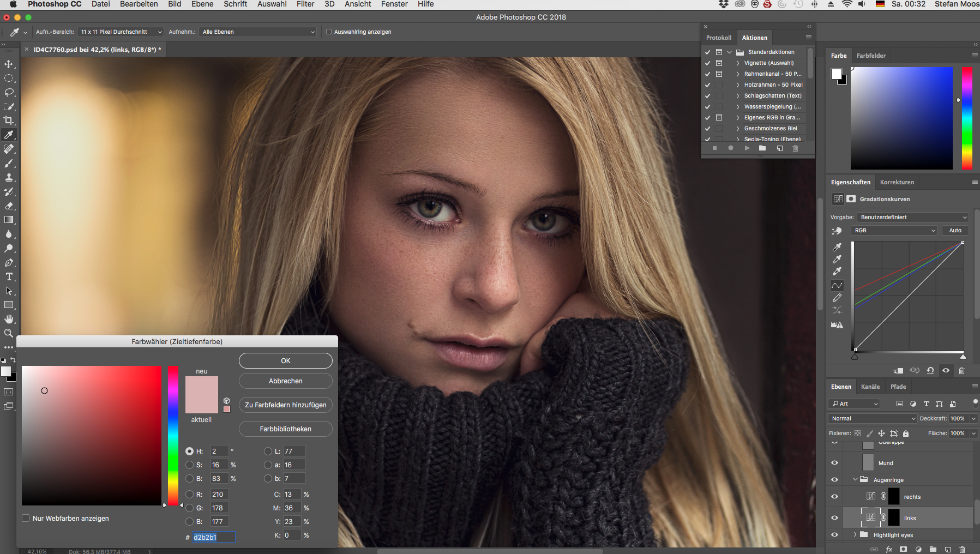Select the Spot Healing Brush tool
This screenshot has height=554, width=980.
click(x=9, y=149)
